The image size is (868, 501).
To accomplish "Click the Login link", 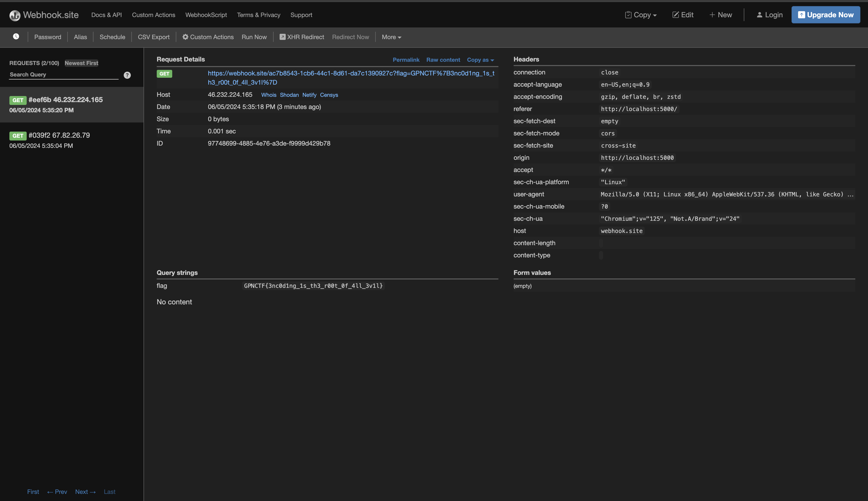I will tap(769, 15).
